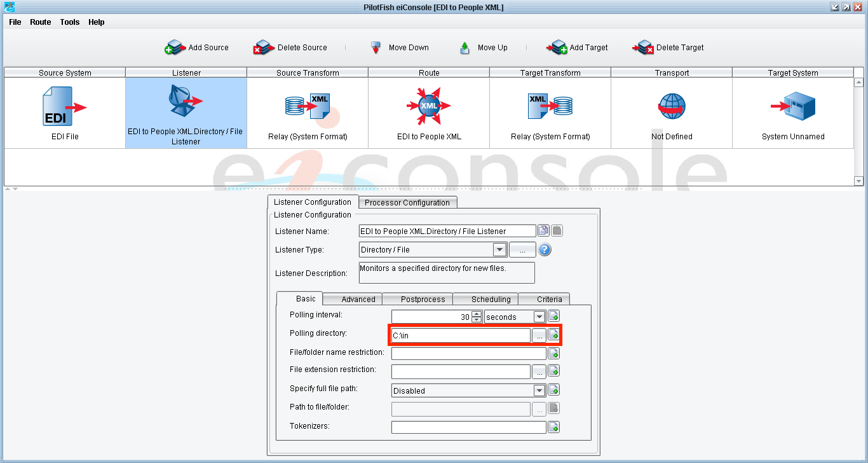Select the EDI File source system icon

(x=65, y=107)
